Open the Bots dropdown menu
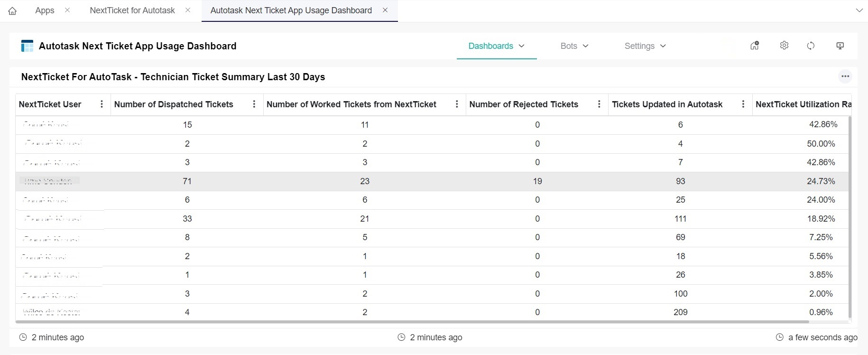 tap(574, 46)
